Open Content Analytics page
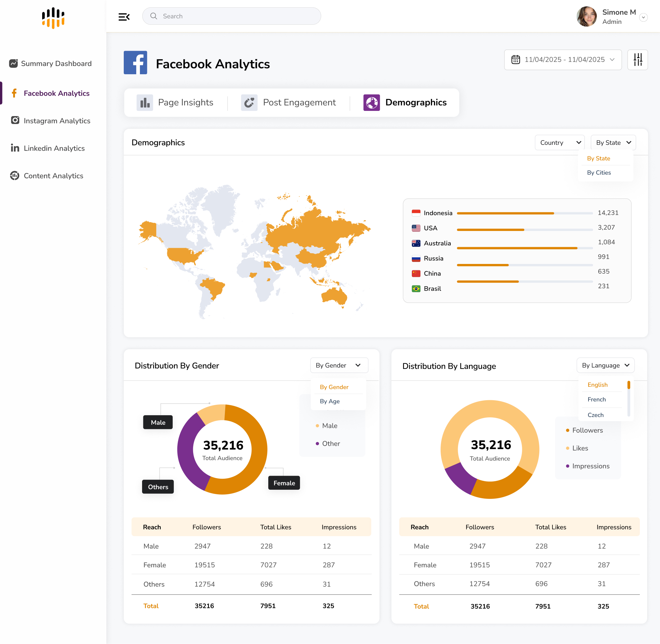 [x=47, y=176]
